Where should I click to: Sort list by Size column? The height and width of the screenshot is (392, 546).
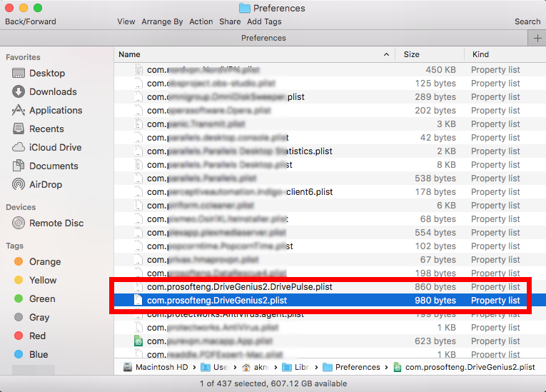click(411, 54)
